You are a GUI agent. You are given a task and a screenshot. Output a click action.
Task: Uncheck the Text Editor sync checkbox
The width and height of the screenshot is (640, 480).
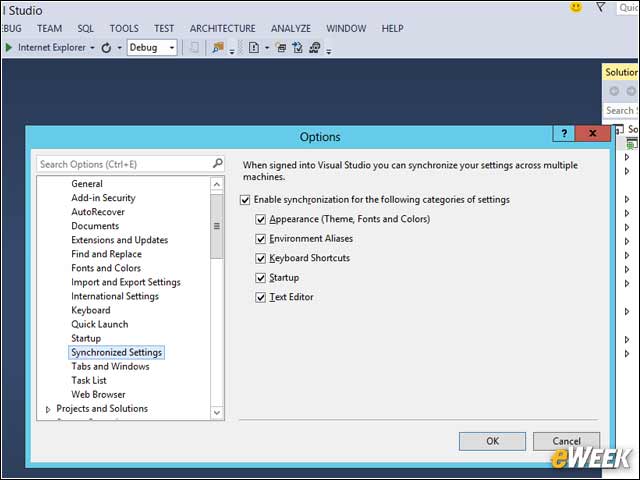click(260, 297)
